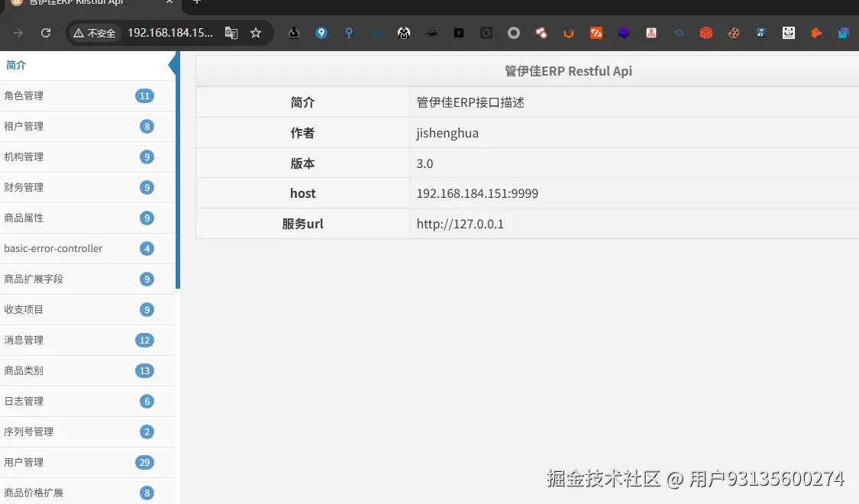Open the purple gem extension icon
The image size is (859, 504).
click(624, 33)
